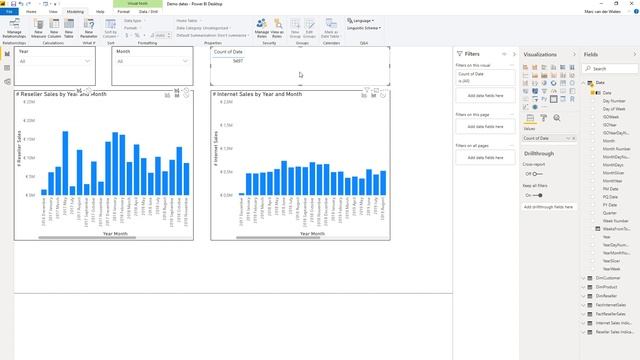
Task: Check the PM Date field
Action: point(593,189)
